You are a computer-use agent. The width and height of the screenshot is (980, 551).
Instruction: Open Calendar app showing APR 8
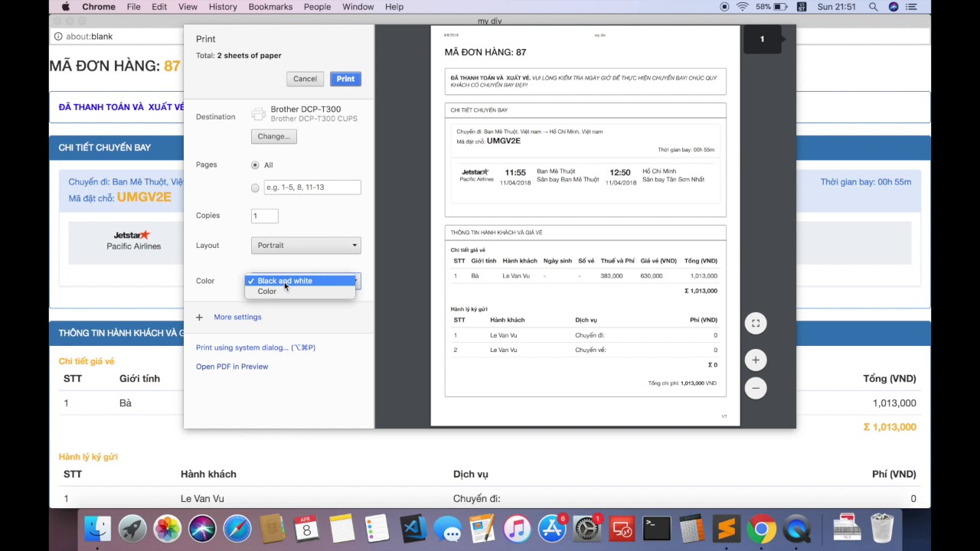pyautogui.click(x=307, y=528)
